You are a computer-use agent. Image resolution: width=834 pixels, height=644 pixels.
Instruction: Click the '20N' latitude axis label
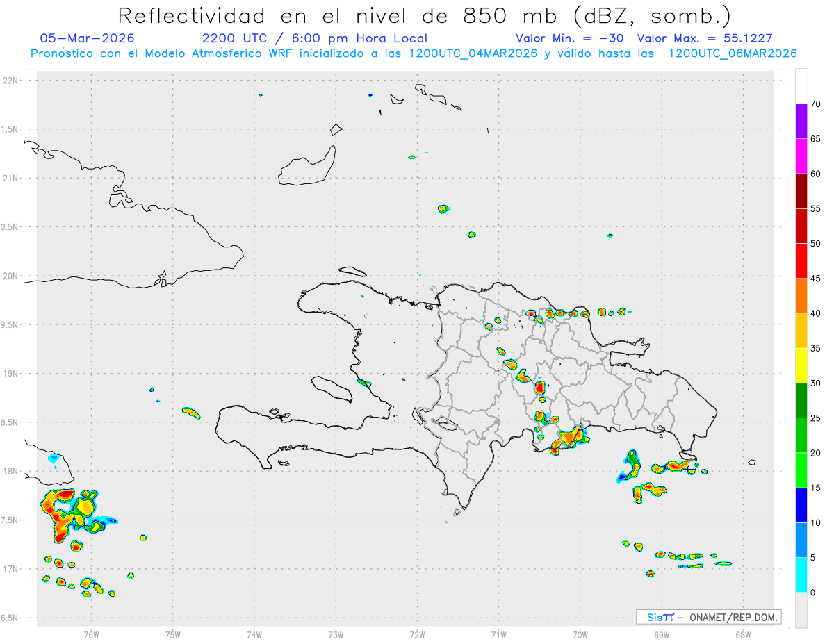point(11,276)
